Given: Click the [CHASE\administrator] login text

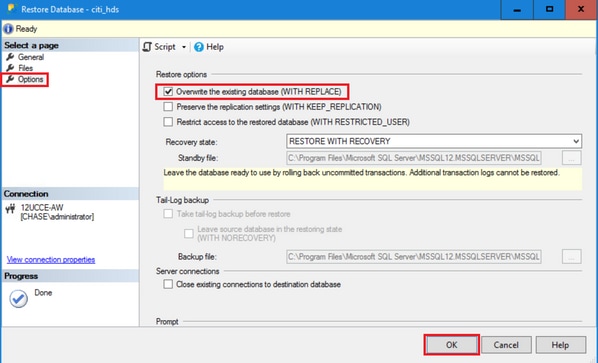Looking at the screenshot, I should [x=57, y=217].
